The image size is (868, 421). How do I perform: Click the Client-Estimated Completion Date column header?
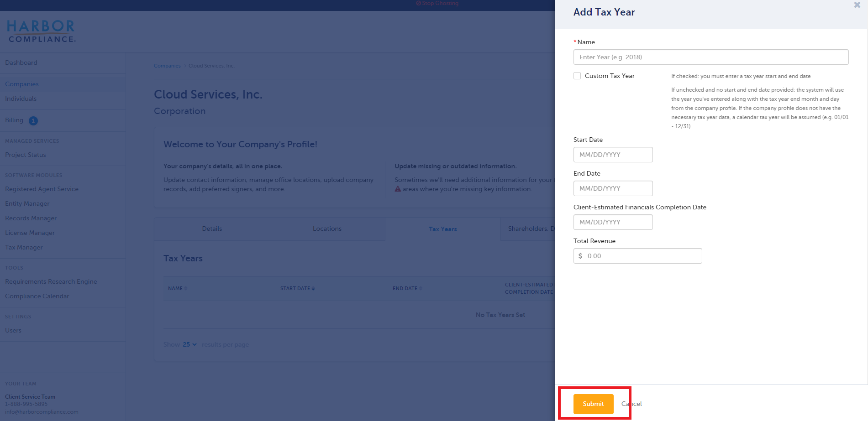530,288
